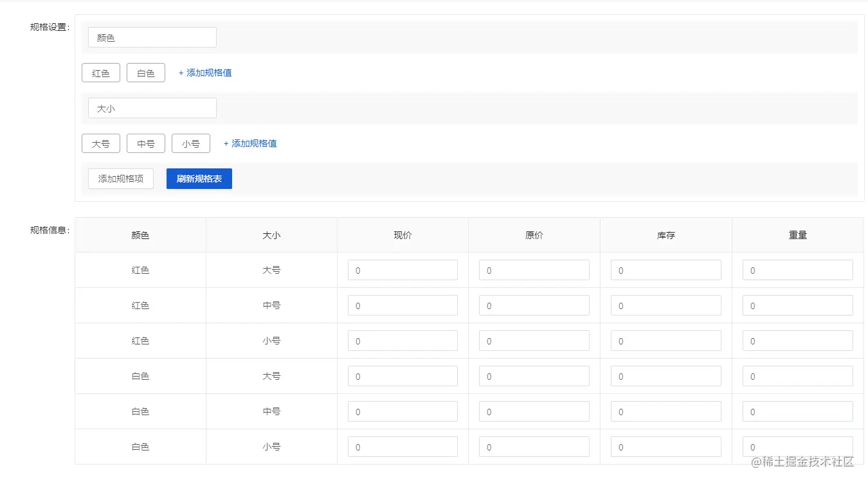
Task: Focus 原价 input for 红色 中号
Action: (x=534, y=305)
